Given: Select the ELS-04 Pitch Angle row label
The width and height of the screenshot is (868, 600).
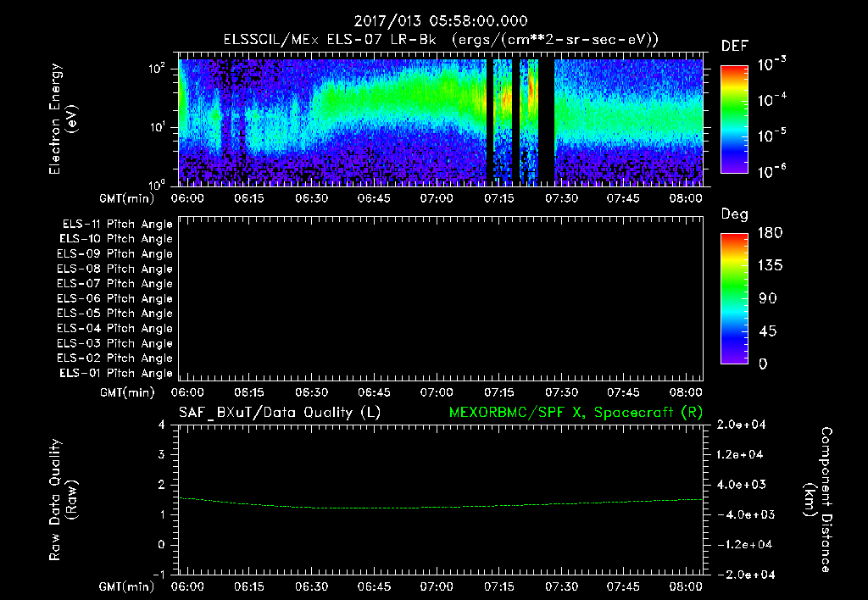Looking at the screenshot, I should [x=115, y=328].
